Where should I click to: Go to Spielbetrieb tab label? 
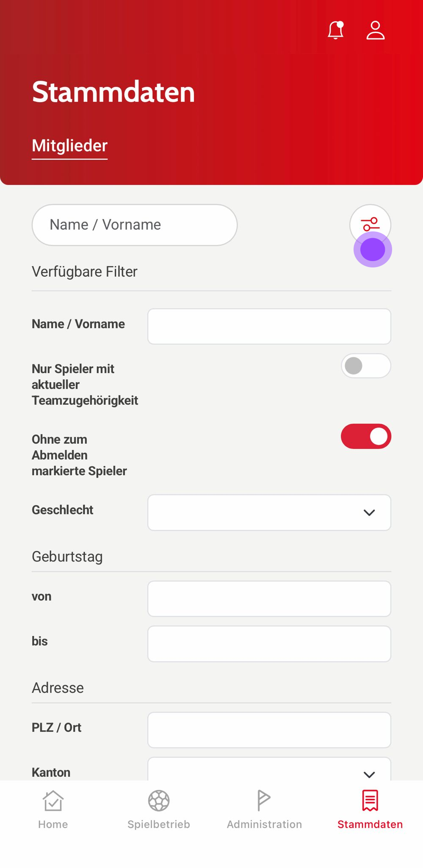pyautogui.click(x=159, y=824)
